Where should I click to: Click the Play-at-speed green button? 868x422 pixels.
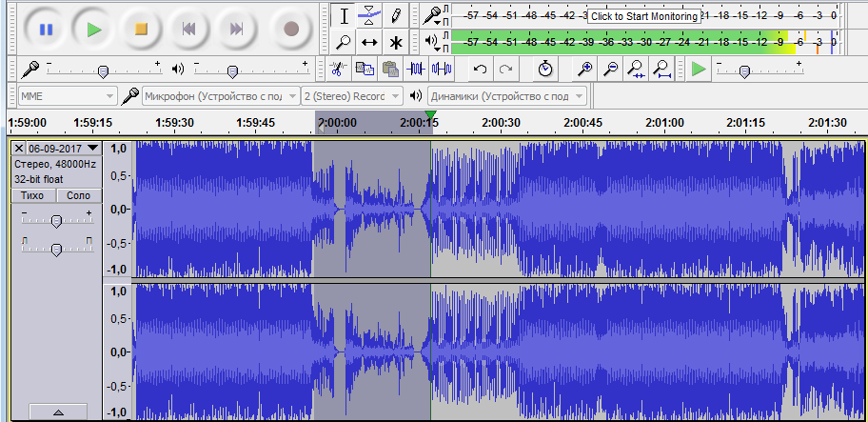click(700, 70)
